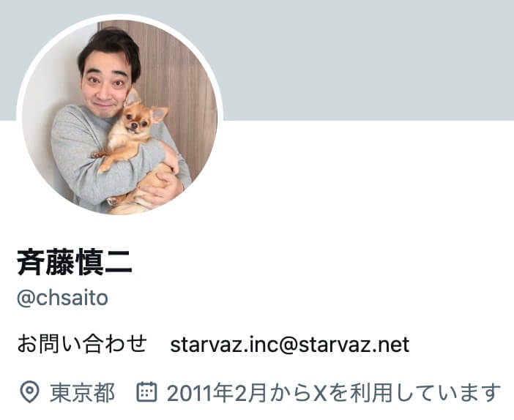Viewport: 514px width, 420px height.
Task: Click the at sign in the handle
Action: coord(26,299)
